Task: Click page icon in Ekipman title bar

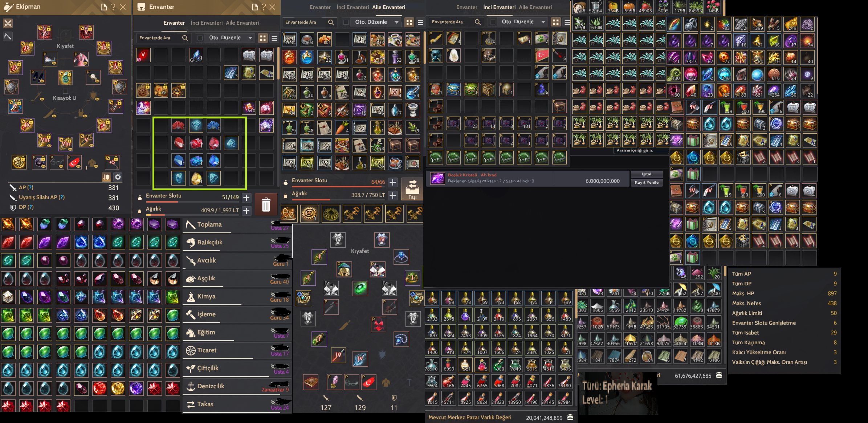Action: point(103,7)
